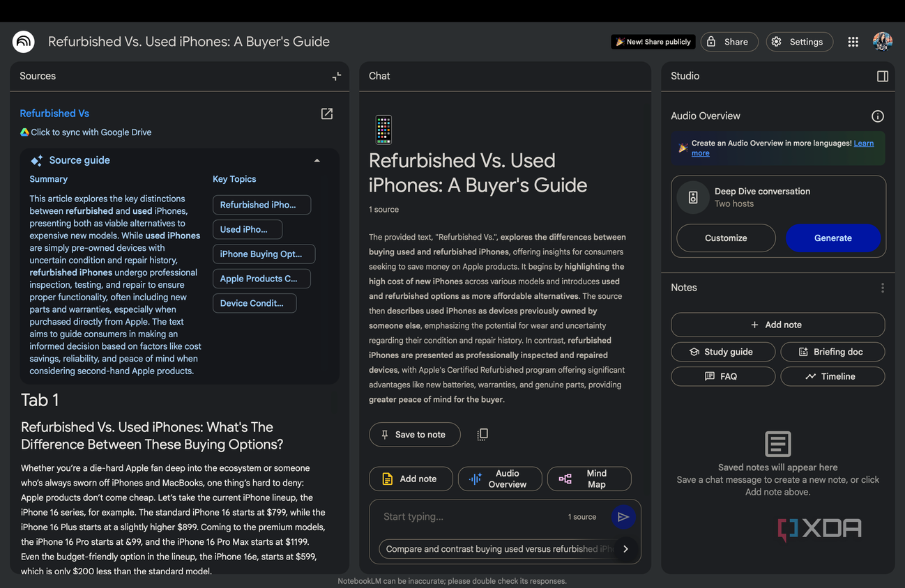Open Refurbished Vs source in new window
The width and height of the screenshot is (905, 588).
coord(327,114)
